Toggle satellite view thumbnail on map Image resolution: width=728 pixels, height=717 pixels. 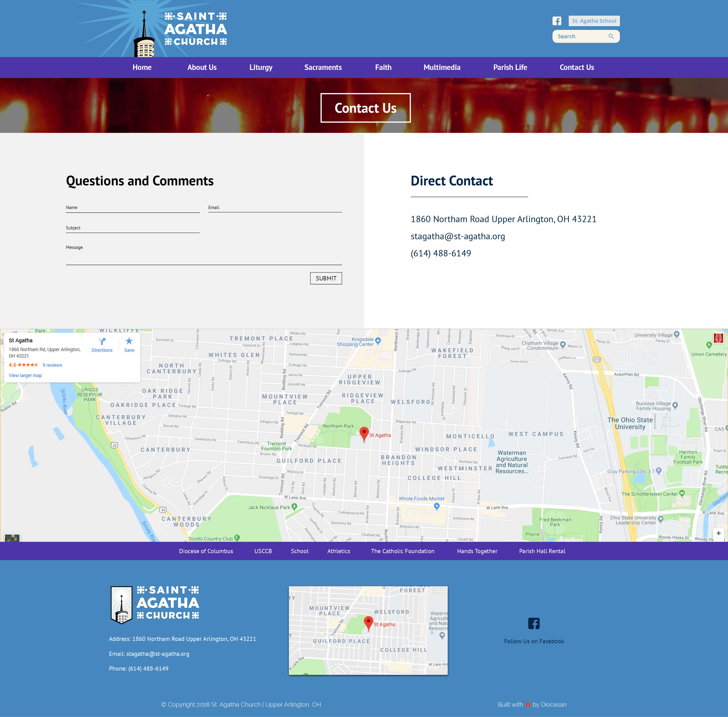[12, 538]
